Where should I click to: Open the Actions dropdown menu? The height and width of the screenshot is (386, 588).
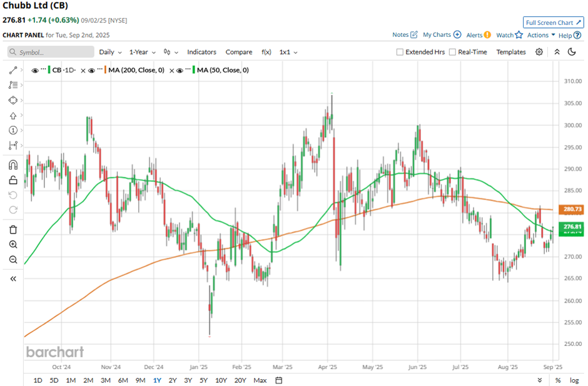pos(541,35)
